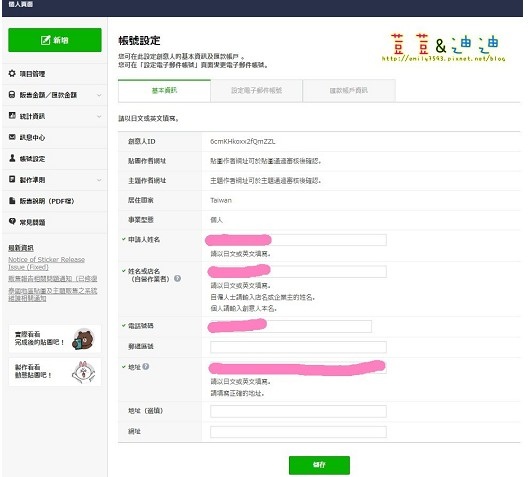Switch to 設定電子郵件帳號 tab
Viewport: 528px width, 477px height.
coord(257,90)
